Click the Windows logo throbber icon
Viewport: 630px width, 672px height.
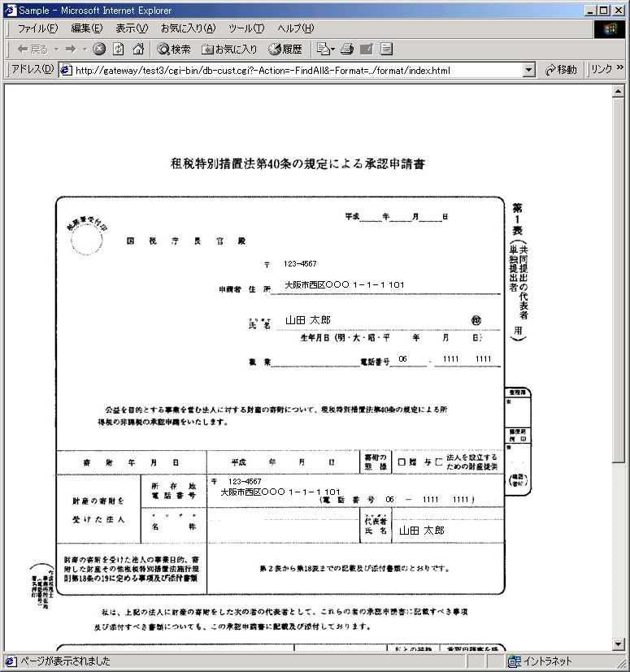coord(609,29)
